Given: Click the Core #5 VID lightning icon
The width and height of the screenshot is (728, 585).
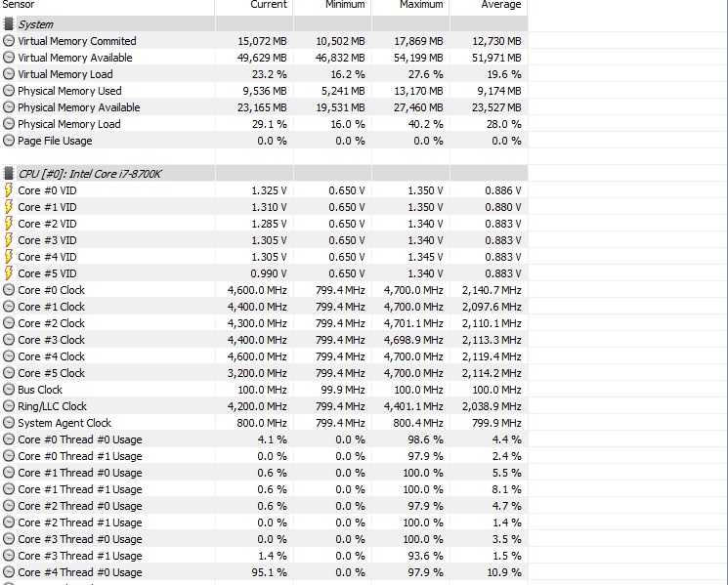Looking at the screenshot, I should pyautogui.click(x=9, y=273).
